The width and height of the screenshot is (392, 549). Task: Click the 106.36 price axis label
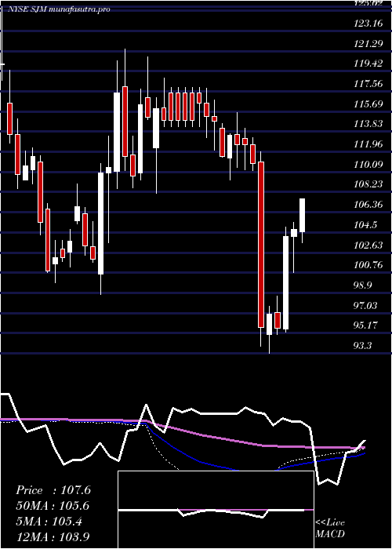367,205
